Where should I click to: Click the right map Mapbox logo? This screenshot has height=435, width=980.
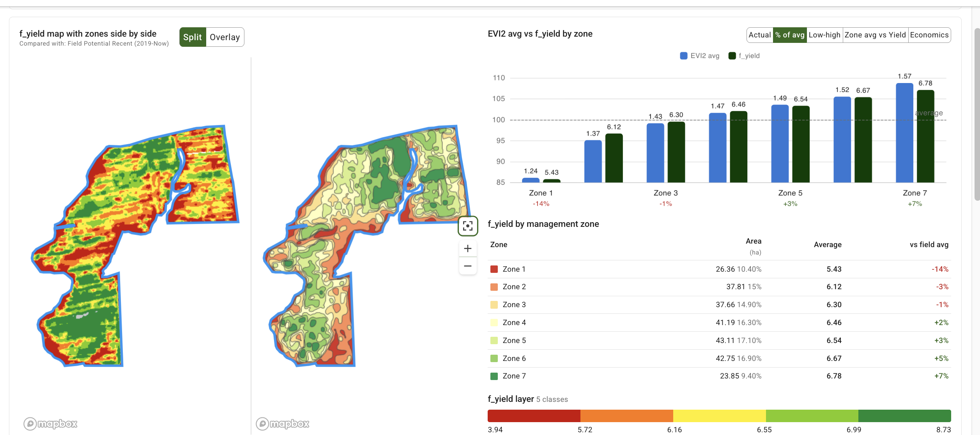click(283, 423)
